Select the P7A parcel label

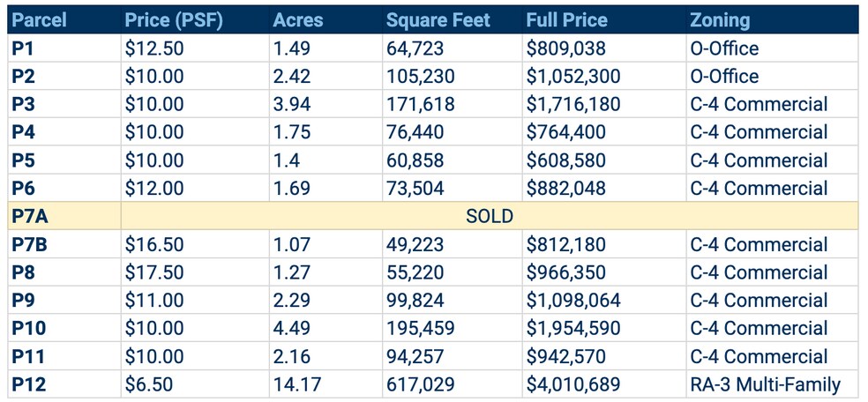point(30,216)
